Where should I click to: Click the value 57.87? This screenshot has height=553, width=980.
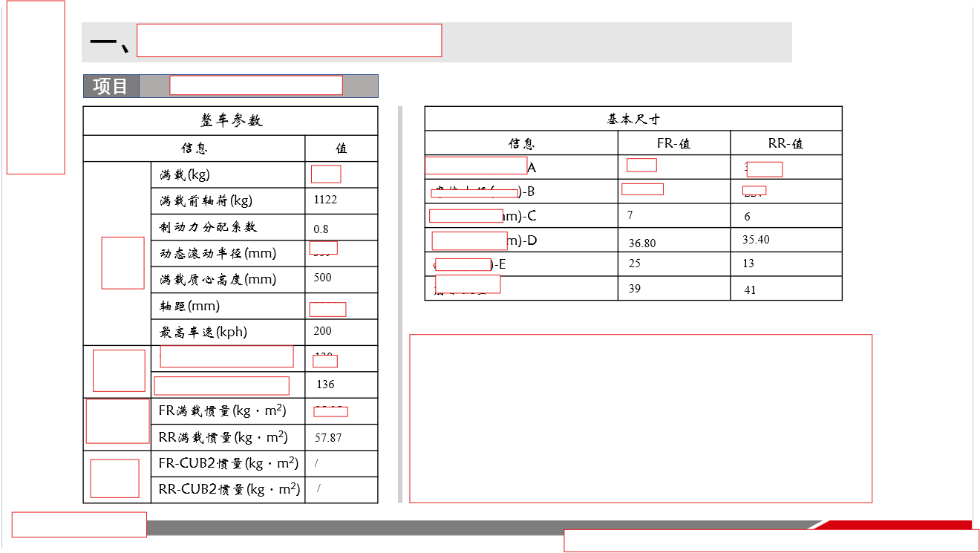tap(328, 438)
